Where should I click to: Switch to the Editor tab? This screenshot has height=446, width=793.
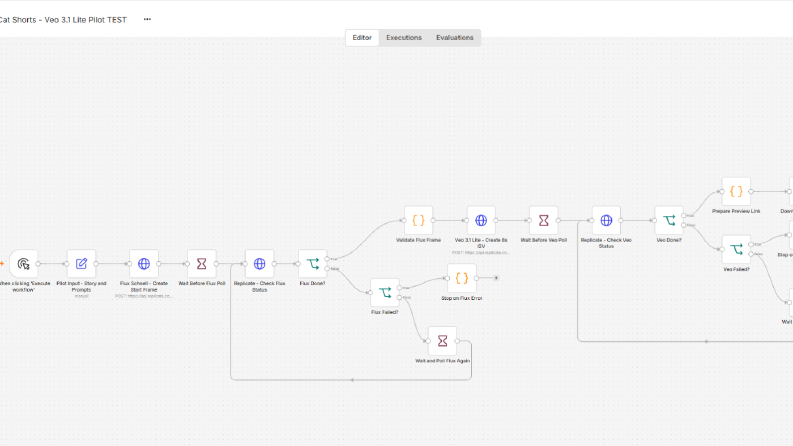362,37
